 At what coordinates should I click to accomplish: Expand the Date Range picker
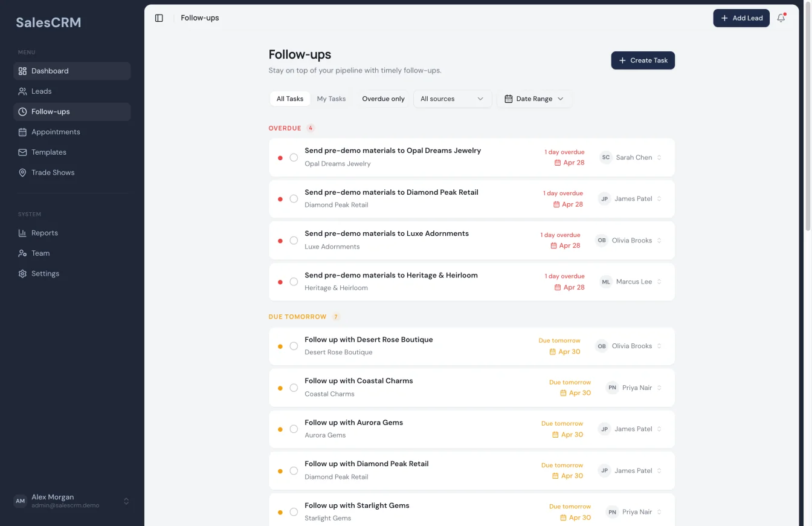pos(534,99)
